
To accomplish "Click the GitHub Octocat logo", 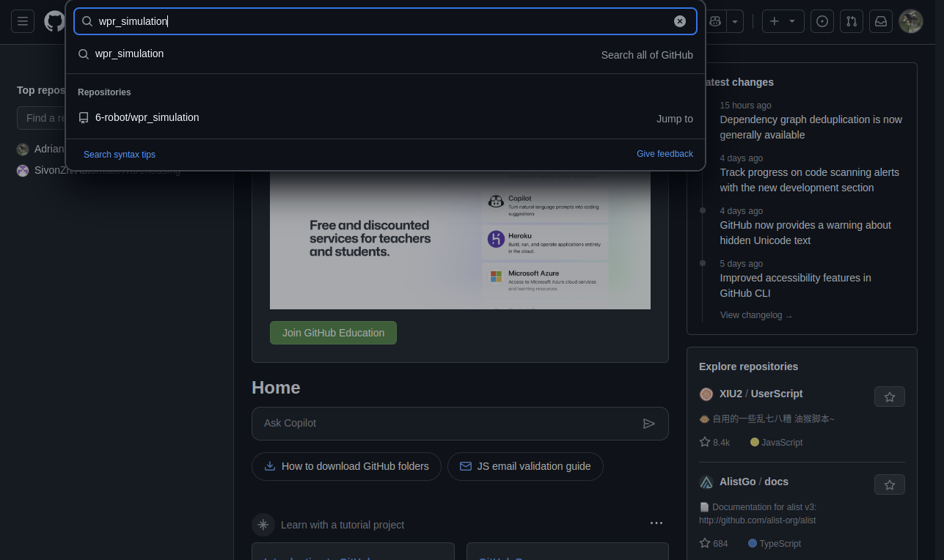I will tap(54, 21).
